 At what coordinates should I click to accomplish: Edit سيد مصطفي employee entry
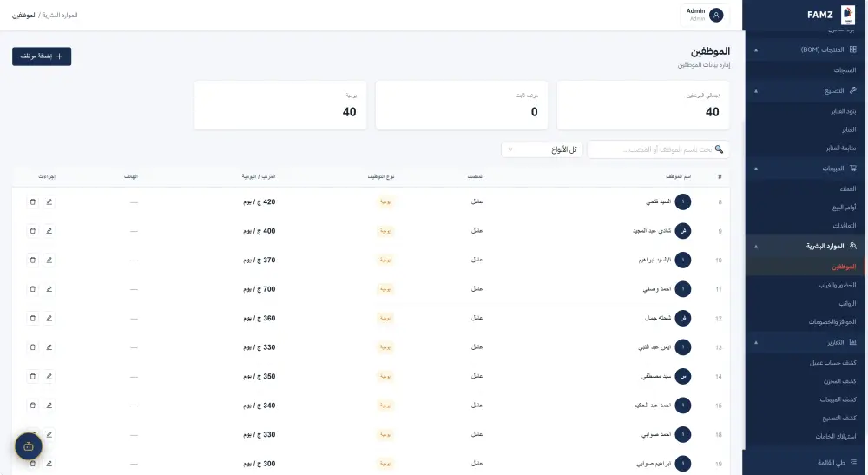pos(49,377)
